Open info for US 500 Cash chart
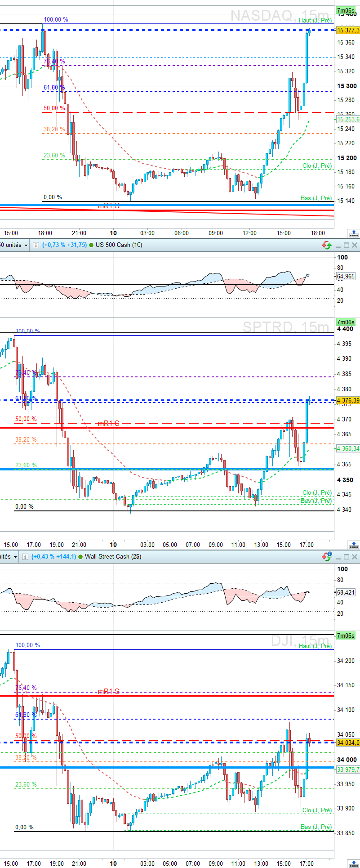This screenshot has height=868, width=360. pyautogui.click(x=36, y=245)
